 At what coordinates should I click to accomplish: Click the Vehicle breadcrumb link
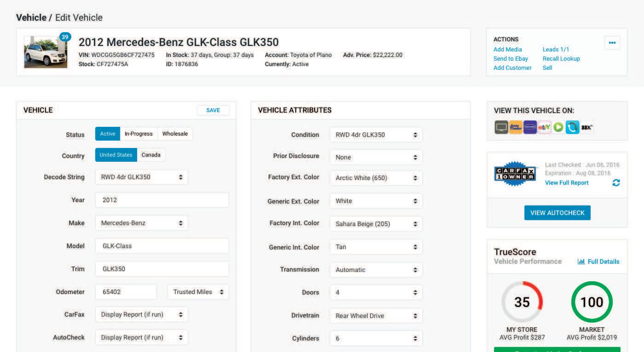[31, 17]
